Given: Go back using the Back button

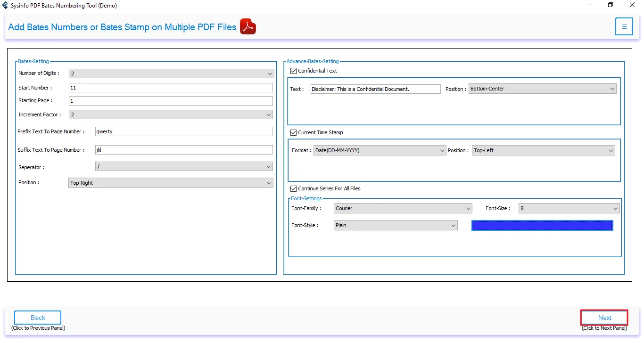Looking at the screenshot, I should pos(38,318).
